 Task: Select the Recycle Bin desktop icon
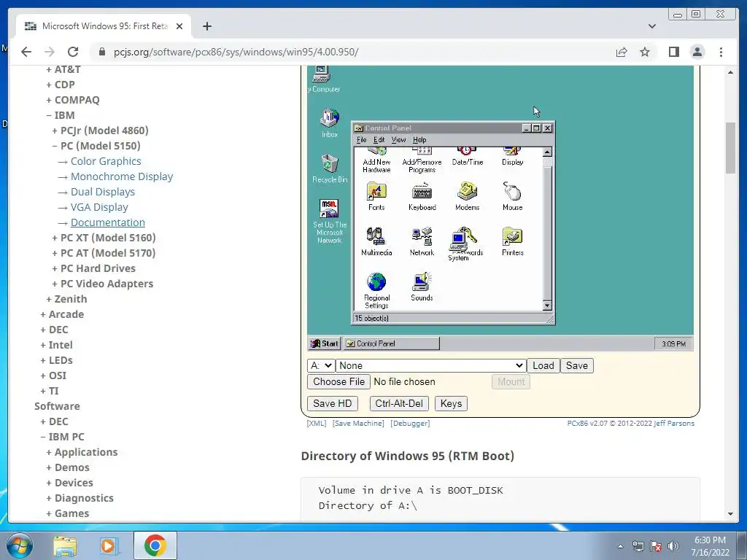(x=330, y=168)
